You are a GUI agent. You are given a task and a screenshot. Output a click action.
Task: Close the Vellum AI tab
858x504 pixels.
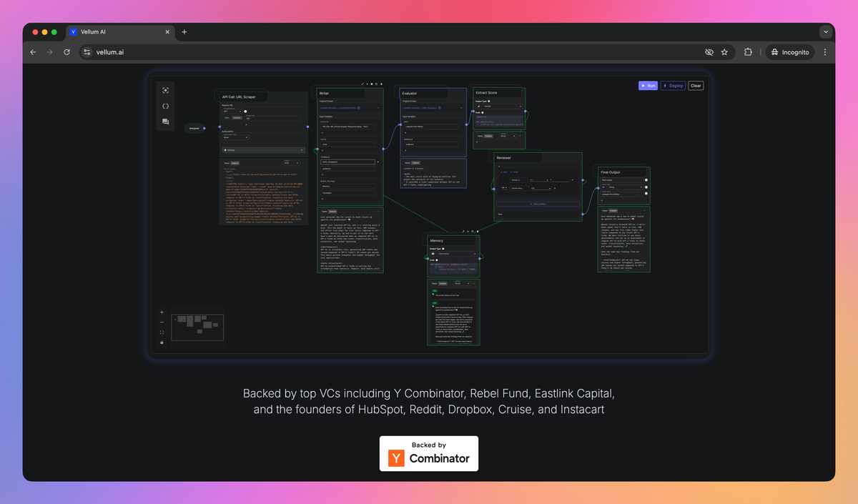(168, 32)
